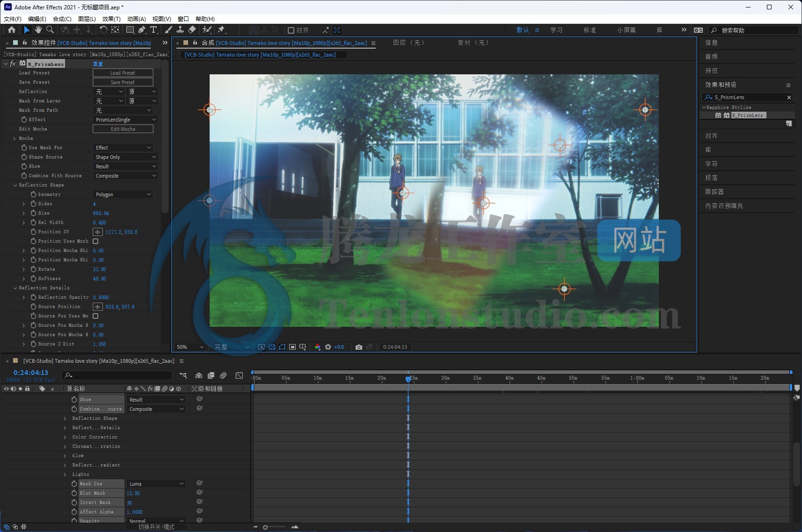Open composition mini-flowchart in timeline
The image size is (802, 532).
[183, 375]
